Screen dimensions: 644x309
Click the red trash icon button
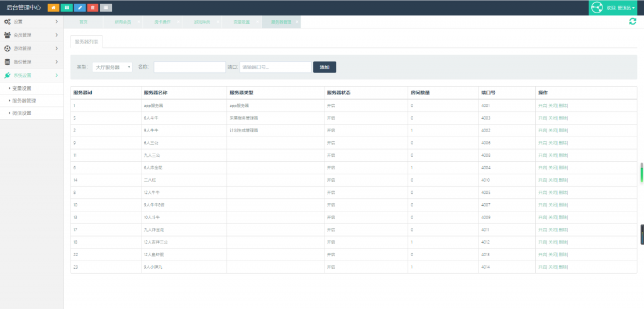[93, 8]
